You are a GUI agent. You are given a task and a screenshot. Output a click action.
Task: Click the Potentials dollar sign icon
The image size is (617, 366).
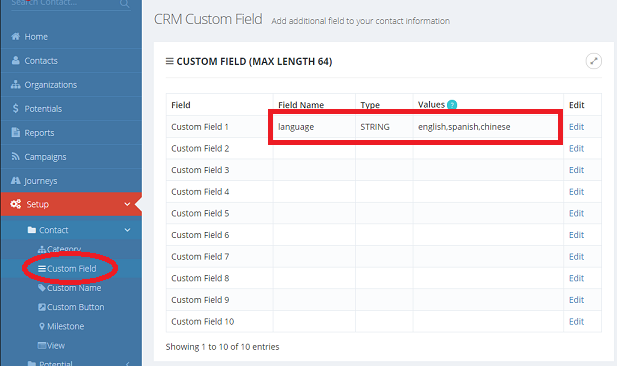[16, 108]
